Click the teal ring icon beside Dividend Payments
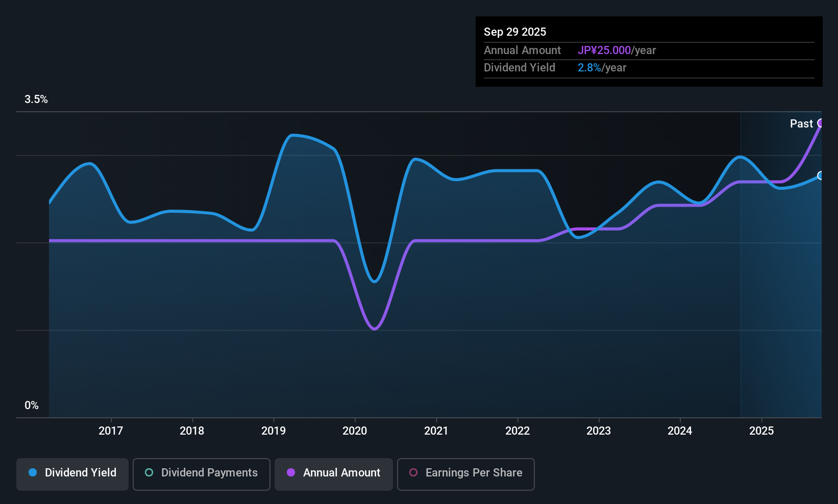 [149, 473]
